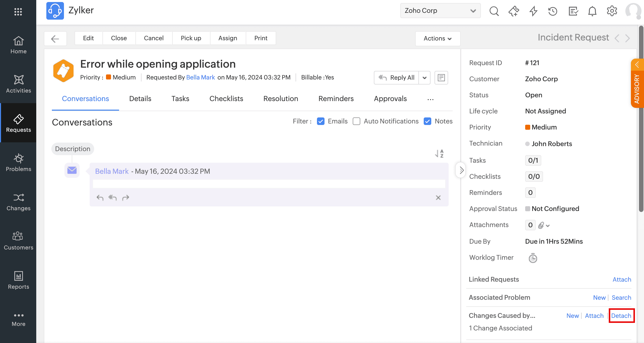This screenshot has width=644, height=343.
Task: Expand the Actions dropdown menu
Action: 438,38
